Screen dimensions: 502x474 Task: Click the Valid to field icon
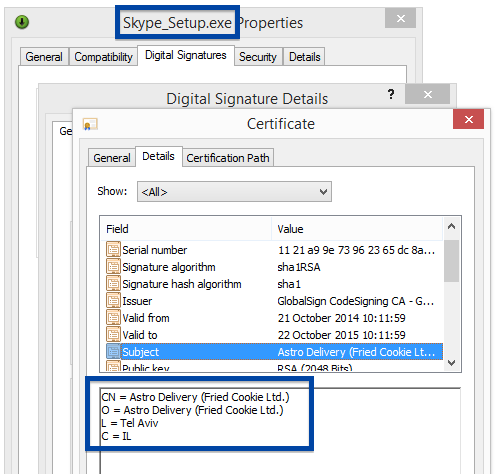click(113, 334)
